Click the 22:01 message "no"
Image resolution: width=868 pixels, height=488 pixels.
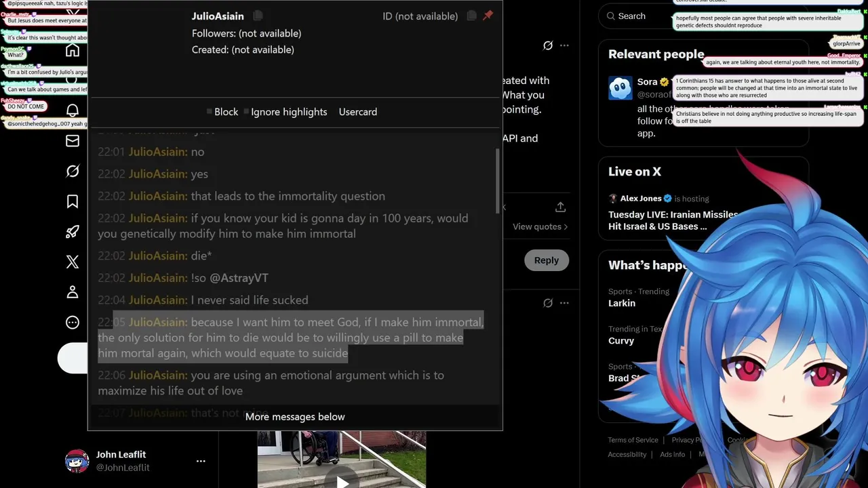(x=197, y=152)
